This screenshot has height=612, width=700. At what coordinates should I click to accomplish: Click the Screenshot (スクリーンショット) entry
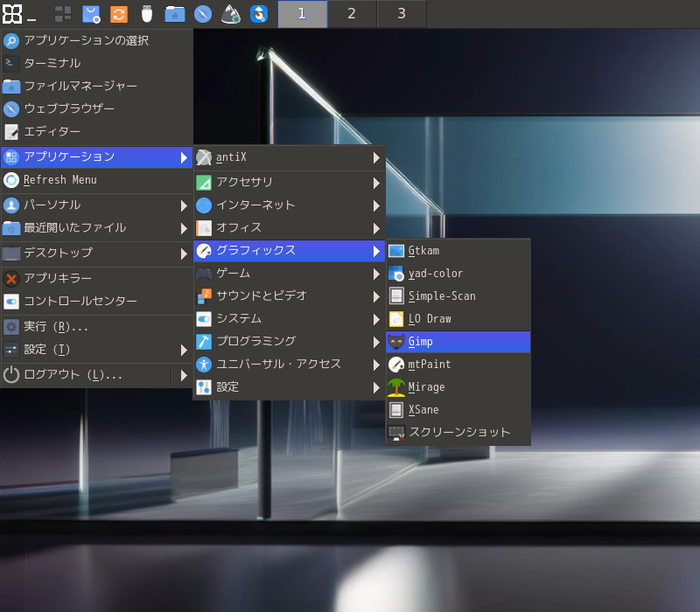pyautogui.click(x=458, y=433)
